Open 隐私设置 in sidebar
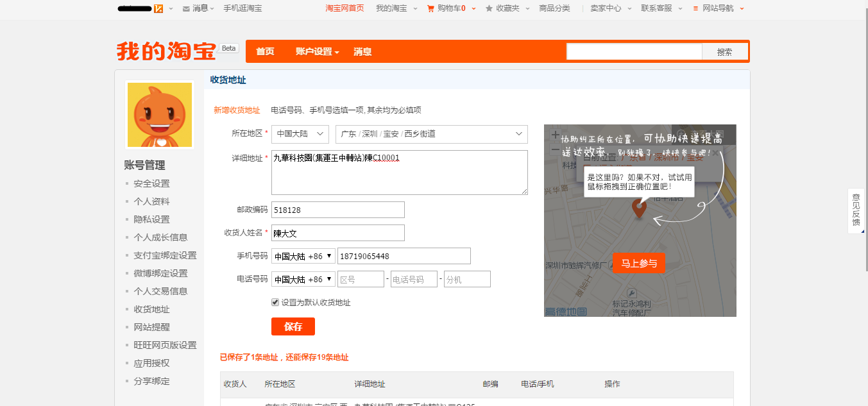Image resolution: width=868 pixels, height=406 pixels. coord(152,219)
